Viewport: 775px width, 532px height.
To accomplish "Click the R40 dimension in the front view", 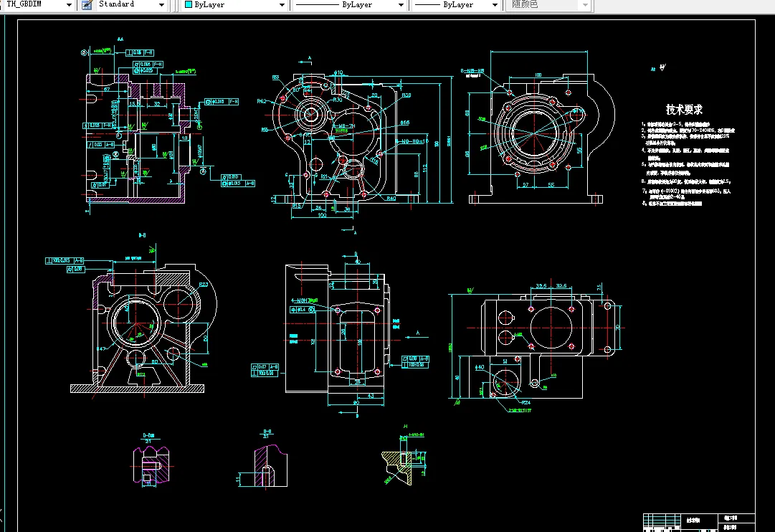I will tap(391, 199).
